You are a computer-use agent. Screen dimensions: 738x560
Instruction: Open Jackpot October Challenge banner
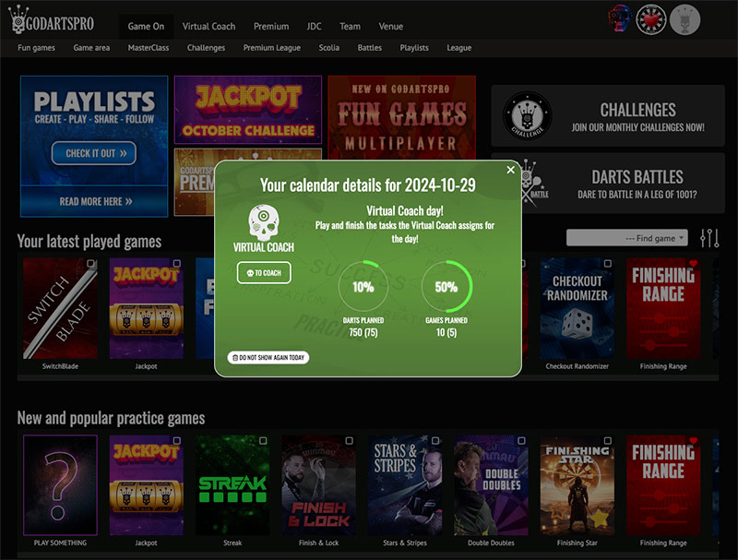point(248,110)
